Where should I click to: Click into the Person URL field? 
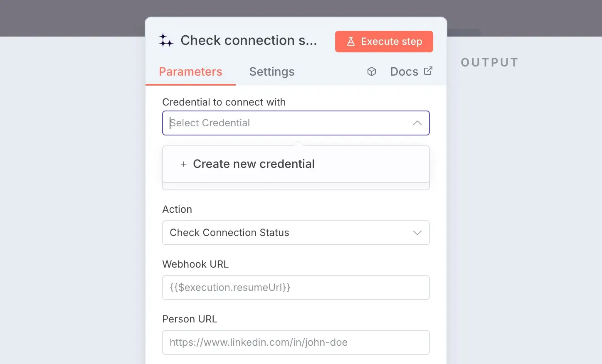pos(296,342)
